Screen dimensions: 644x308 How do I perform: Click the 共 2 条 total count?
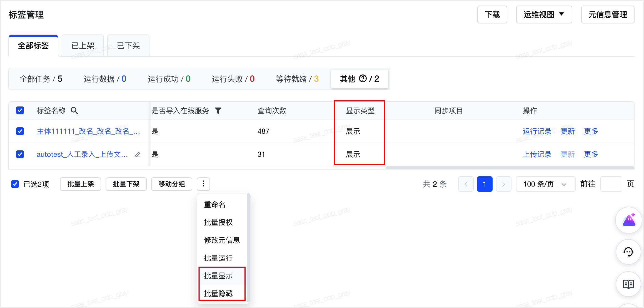click(x=435, y=184)
